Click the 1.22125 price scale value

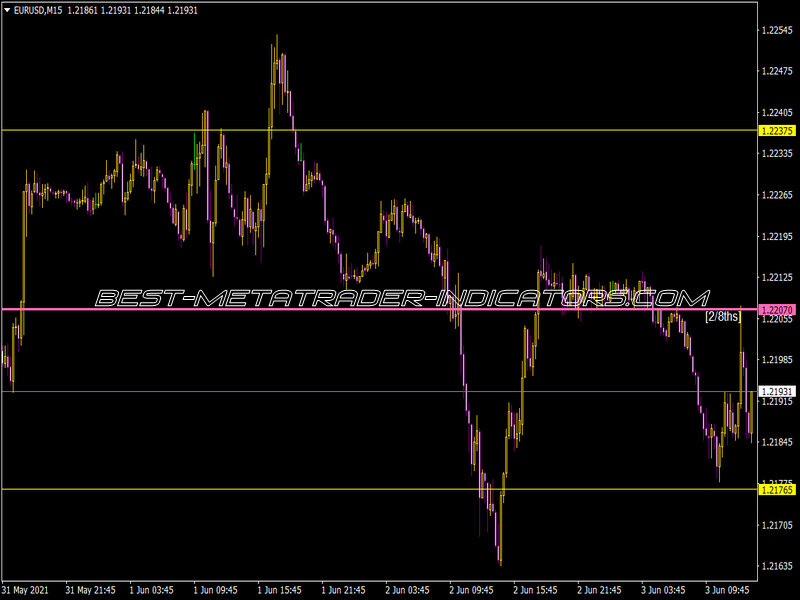[777, 278]
